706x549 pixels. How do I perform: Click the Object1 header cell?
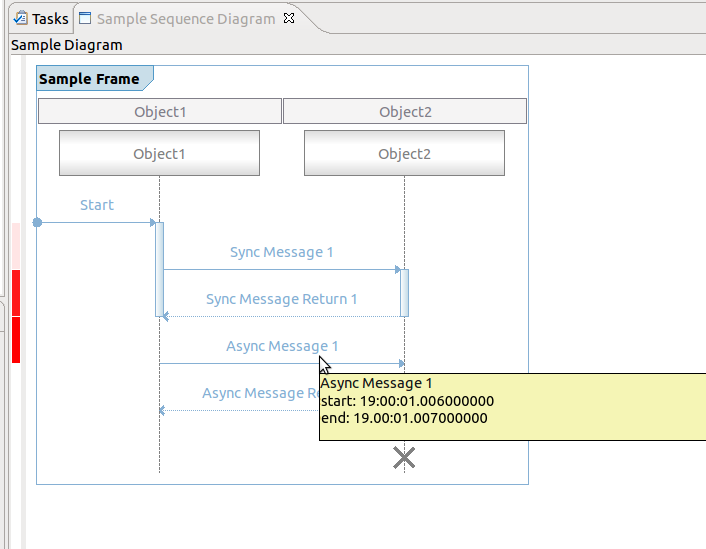pos(160,112)
